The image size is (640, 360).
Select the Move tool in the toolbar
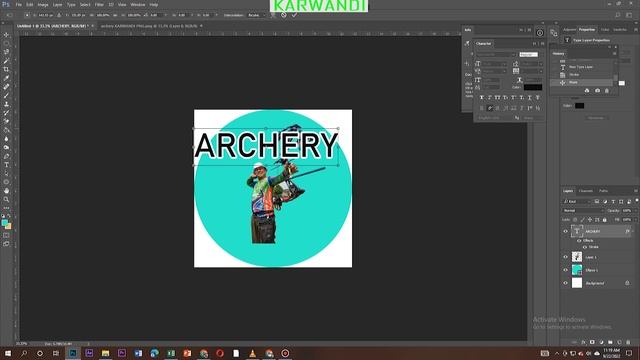point(6,35)
